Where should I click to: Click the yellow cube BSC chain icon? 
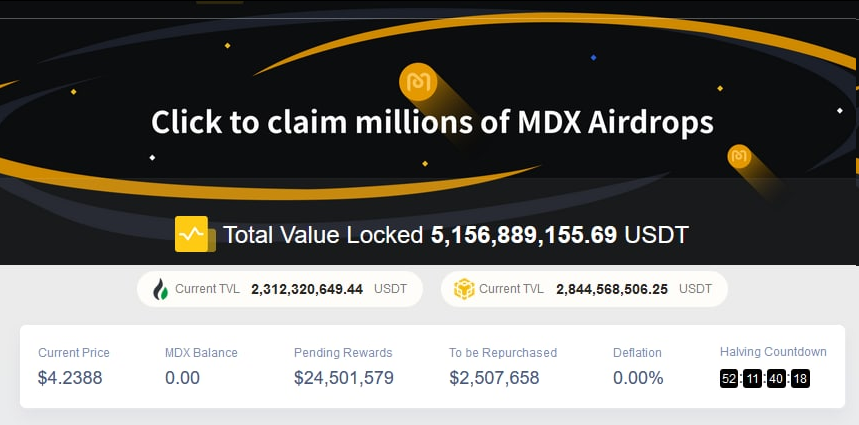pyautogui.click(x=464, y=289)
